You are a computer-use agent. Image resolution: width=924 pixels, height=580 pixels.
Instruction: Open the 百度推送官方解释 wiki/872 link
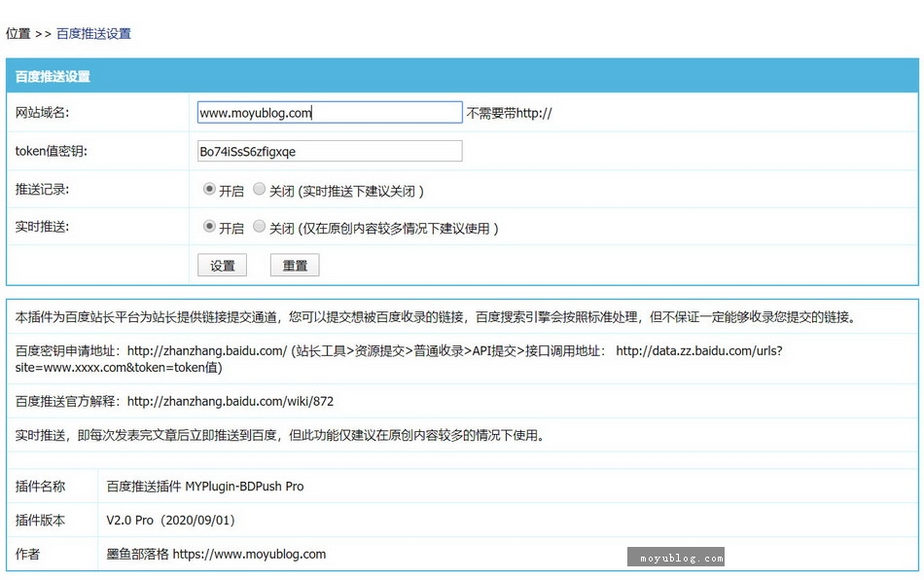coord(230,401)
